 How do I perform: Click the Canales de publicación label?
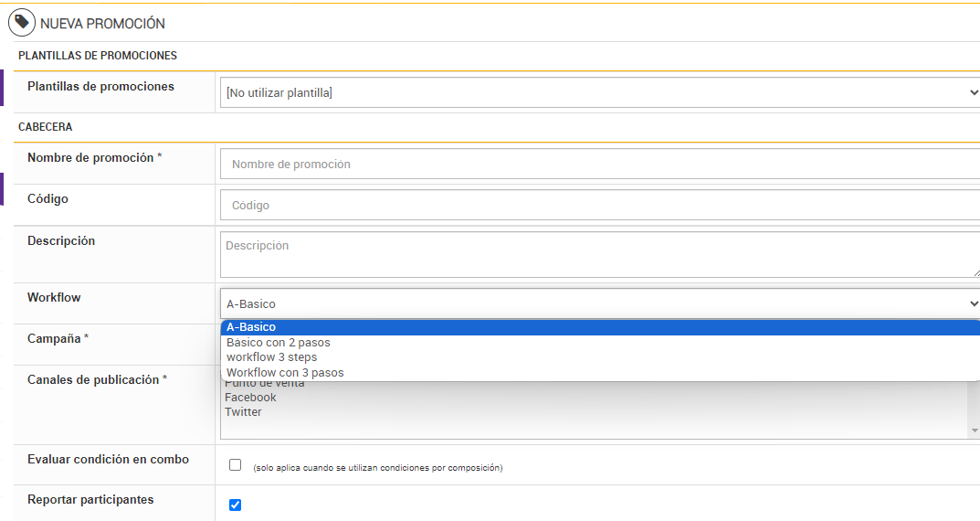click(97, 379)
